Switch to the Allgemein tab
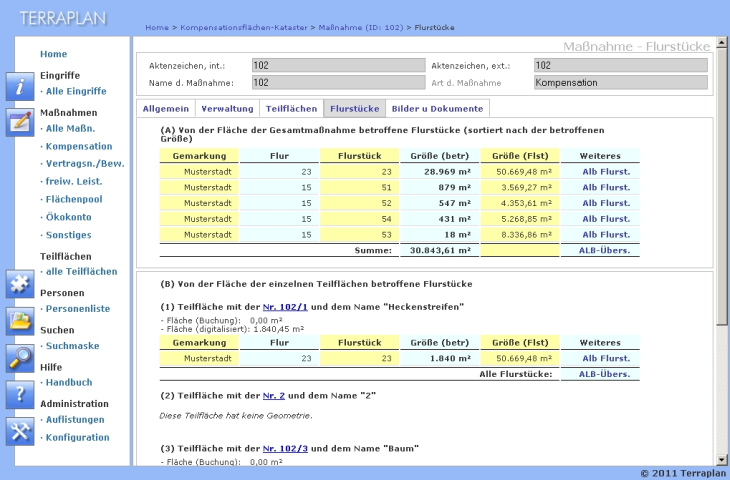This screenshot has width=730, height=480. (166, 108)
